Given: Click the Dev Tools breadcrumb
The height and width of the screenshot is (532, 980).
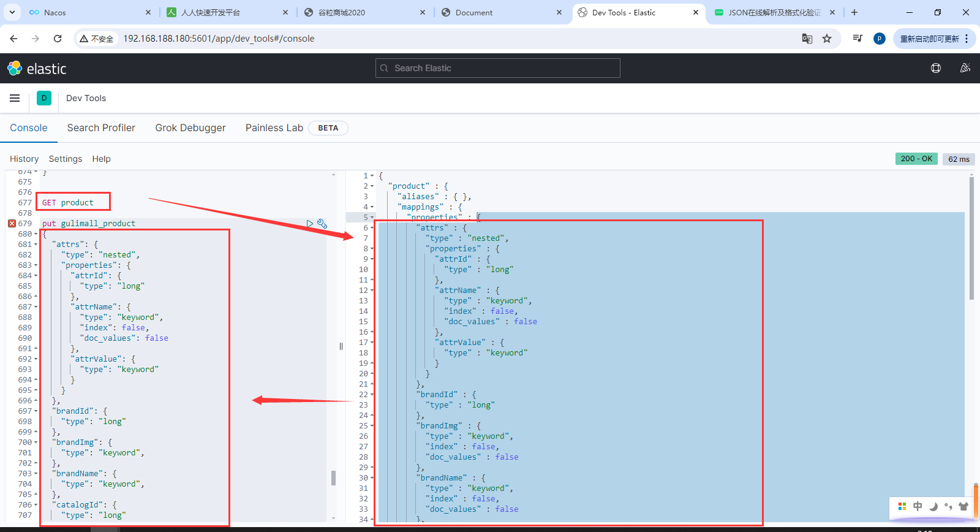Looking at the screenshot, I should pos(86,98).
